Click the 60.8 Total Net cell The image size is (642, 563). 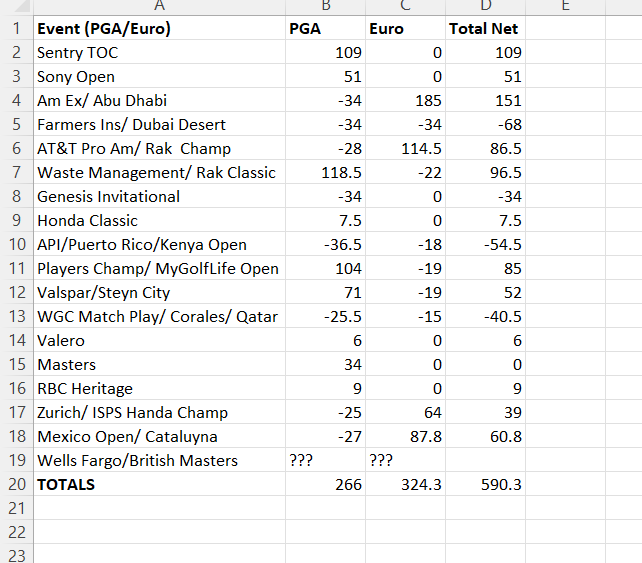pos(485,436)
